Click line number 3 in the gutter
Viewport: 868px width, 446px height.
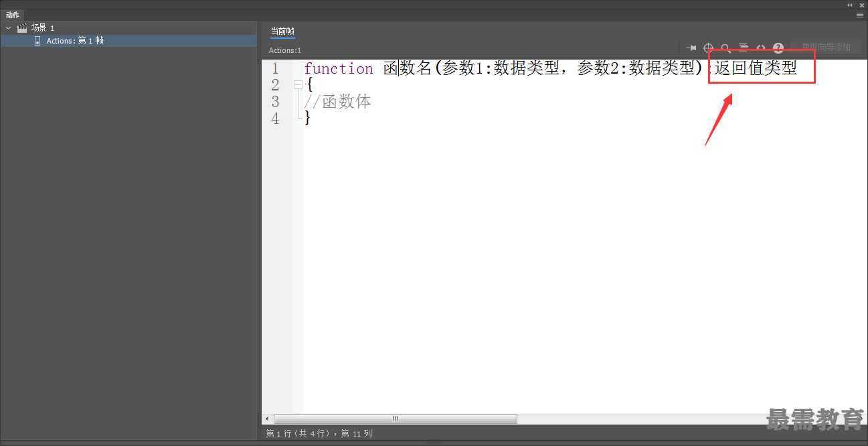pyautogui.click(x=275, y=102)
